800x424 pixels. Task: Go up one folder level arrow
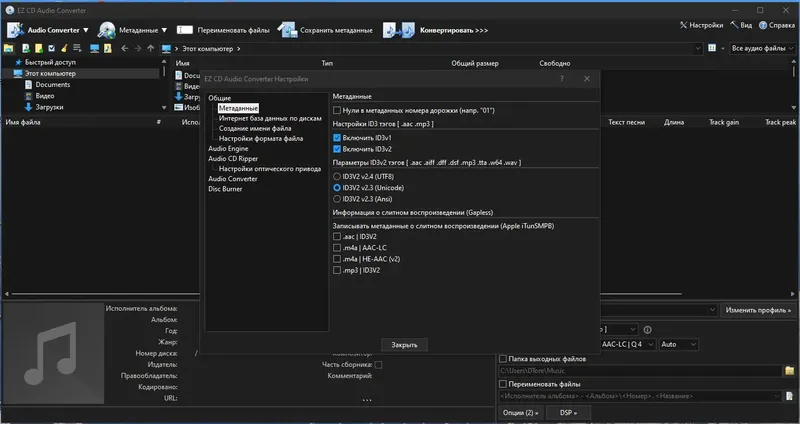[151, 48]
